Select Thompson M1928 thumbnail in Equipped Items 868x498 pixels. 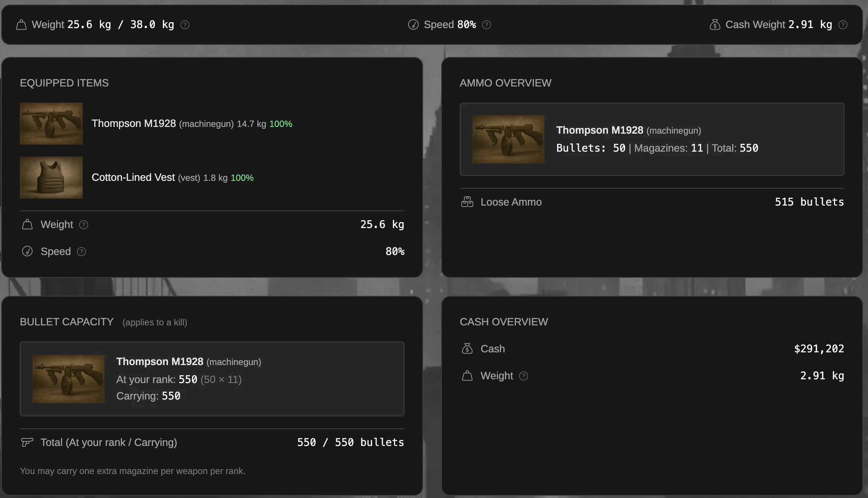pos(51,124)
